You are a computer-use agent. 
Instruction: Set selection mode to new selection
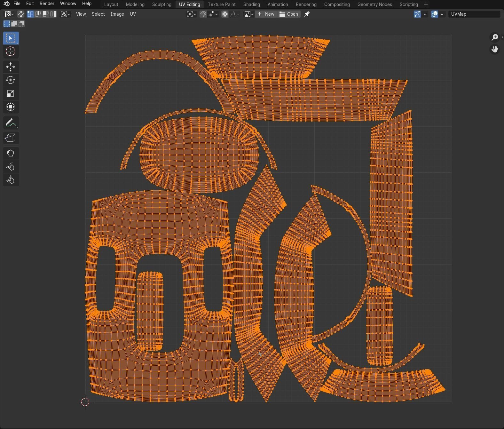point(7,24)
